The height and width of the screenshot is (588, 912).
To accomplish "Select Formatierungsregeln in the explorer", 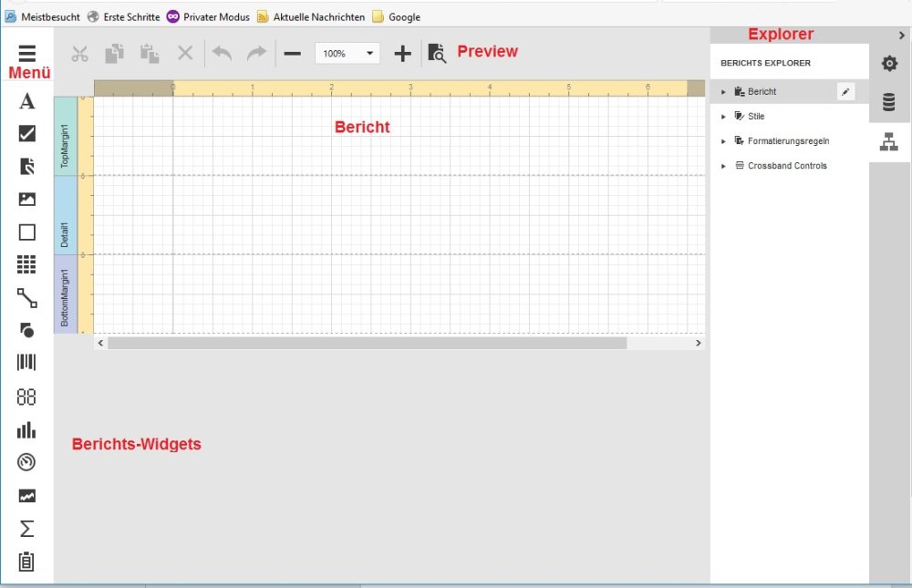I will coord(788,141).
